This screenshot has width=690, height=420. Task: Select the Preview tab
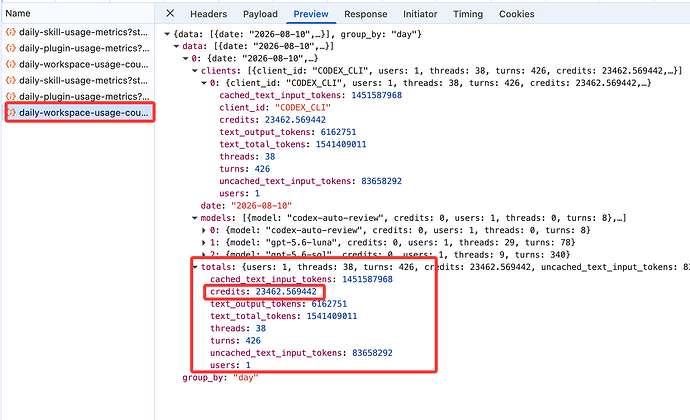tap(311, 14)
